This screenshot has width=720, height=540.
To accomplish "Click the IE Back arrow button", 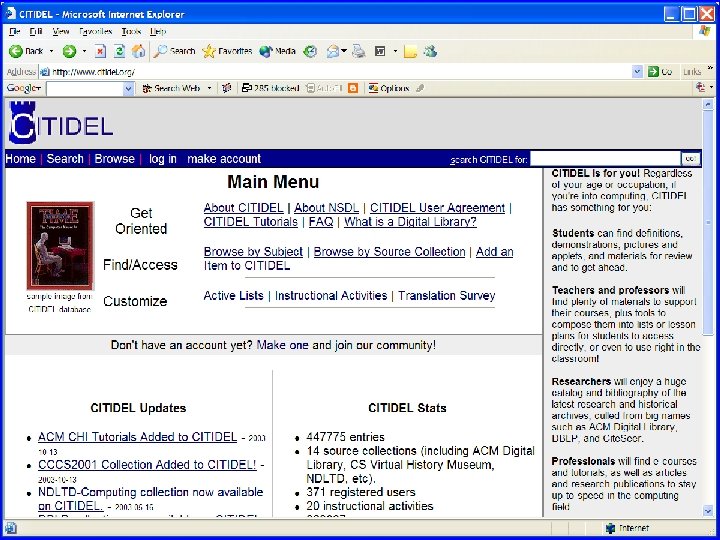I will tap(26, 51).
